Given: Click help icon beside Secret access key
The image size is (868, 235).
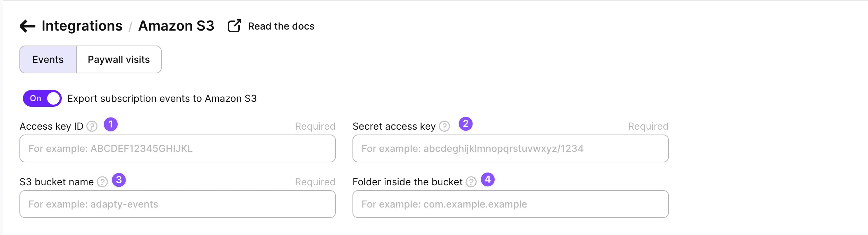Looking at the screenshot, I should (444, 126).
